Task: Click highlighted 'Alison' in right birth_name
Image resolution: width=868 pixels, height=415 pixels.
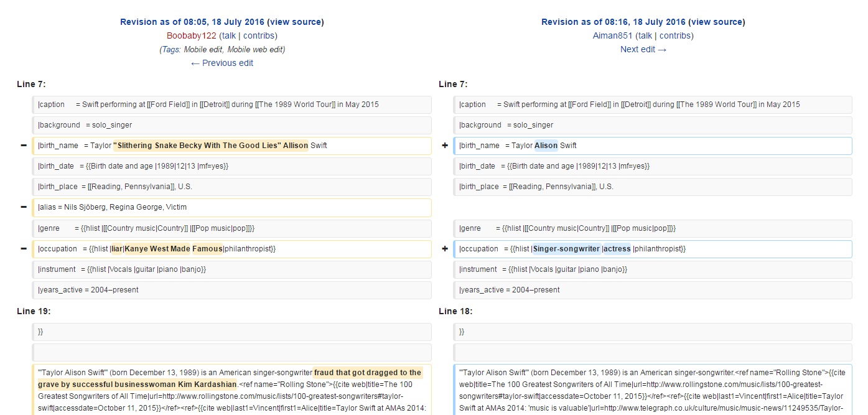Action: point(546,146)
